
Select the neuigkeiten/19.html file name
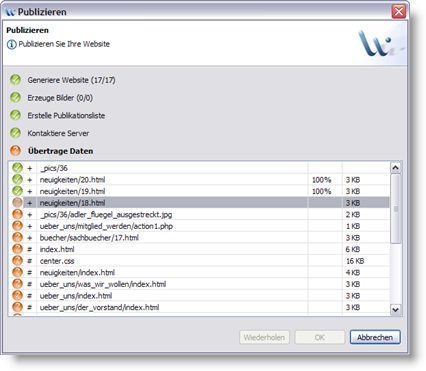tap(72, 191)
